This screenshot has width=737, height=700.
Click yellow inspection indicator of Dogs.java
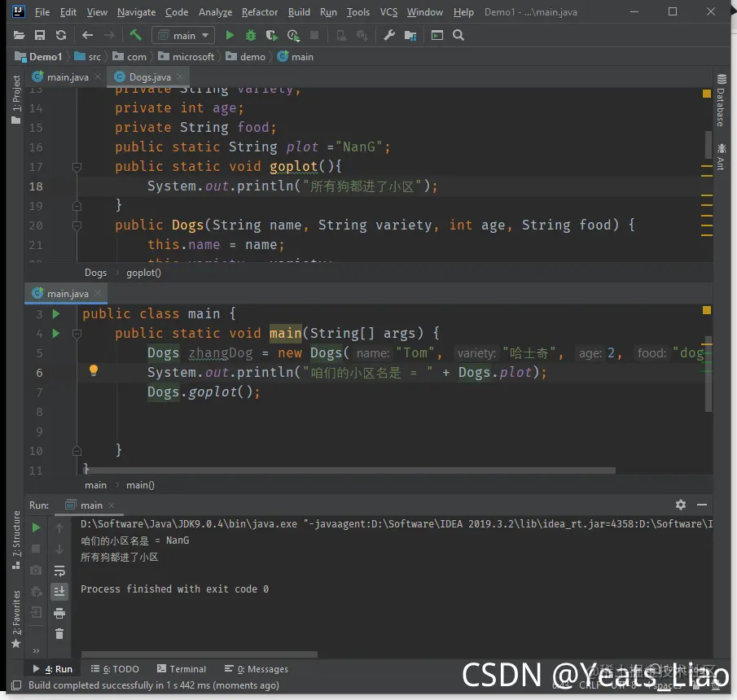click(x=706, y=94)
